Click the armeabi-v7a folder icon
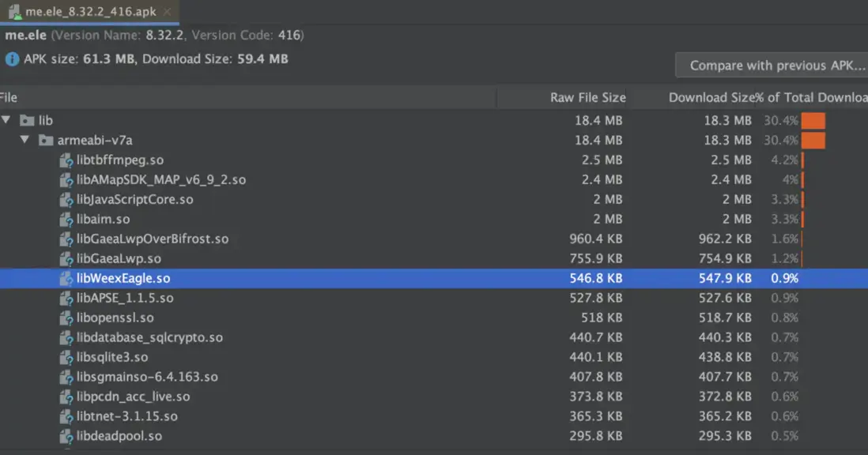This screenshot has height=455, width=868. click(x=46, y=141)
